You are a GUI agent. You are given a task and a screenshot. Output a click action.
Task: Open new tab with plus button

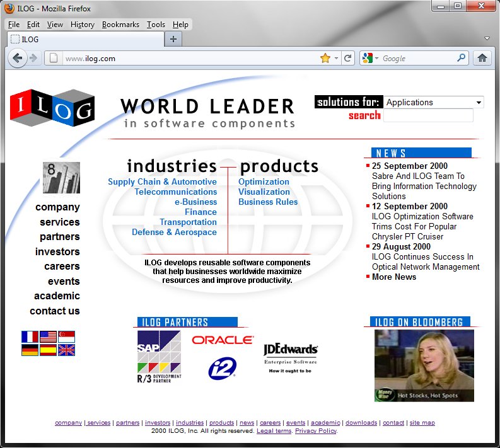pyautogui.click(x=173, y=39)
